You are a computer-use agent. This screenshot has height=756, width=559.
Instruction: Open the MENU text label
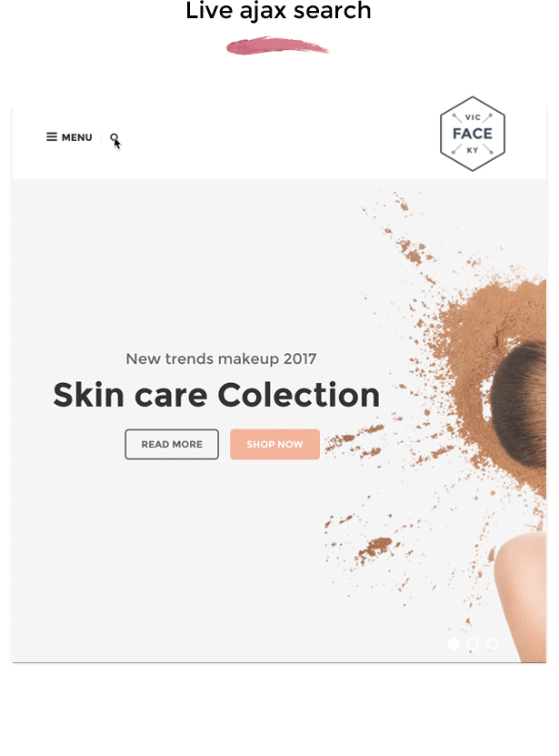pyautogui.click(x=76, y=137)
